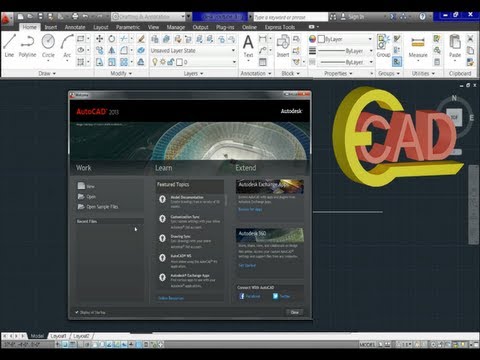Expand the Modify panel flyout
Image resolution: width=480 pixels, height=360 pixels.
[x=121, y=73]
